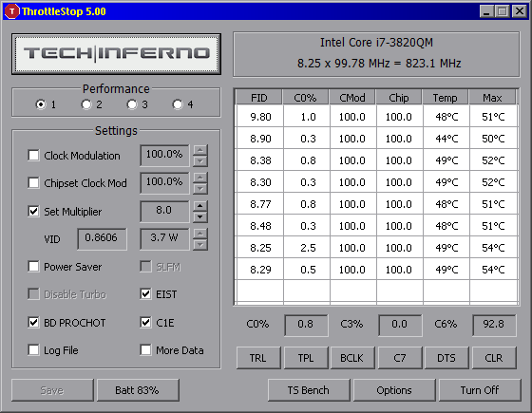Open the TRL turbo ratio limits
532x413 pixels.
pyautogui.click(x=258, y=358)
